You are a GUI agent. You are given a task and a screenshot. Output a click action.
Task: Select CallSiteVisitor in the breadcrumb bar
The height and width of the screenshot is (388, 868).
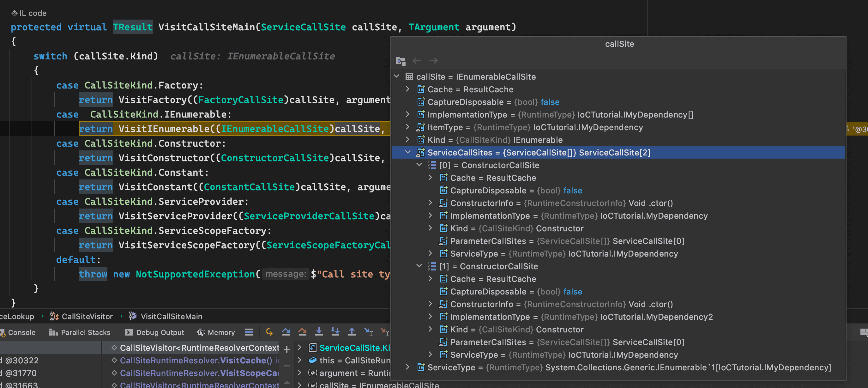pyautogui.click(x=87, y=316)
